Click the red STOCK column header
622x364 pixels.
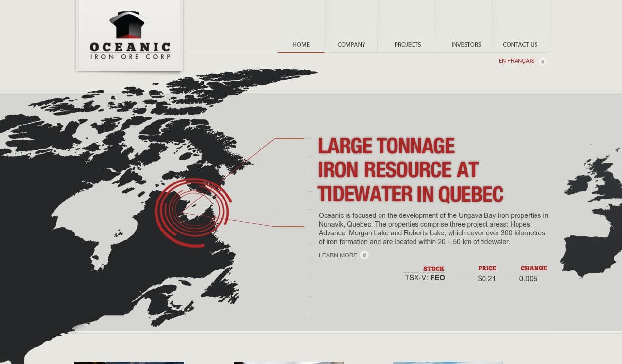pyautogui.click(x=433, y=268)
